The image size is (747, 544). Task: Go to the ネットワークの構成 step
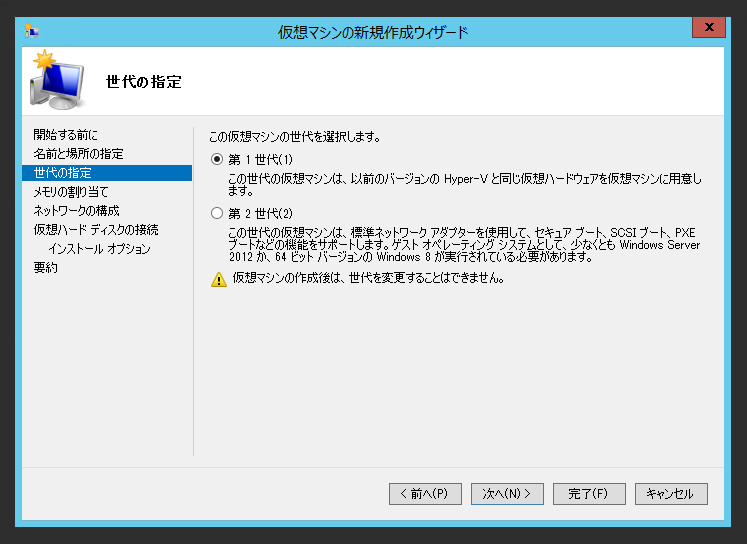click(x=76, y=211)
